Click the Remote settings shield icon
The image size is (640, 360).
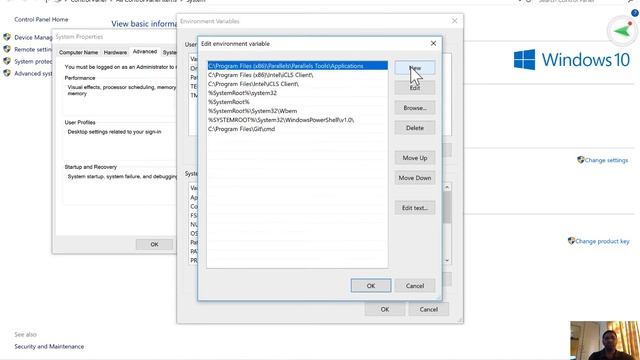click(x=7, y=49)
